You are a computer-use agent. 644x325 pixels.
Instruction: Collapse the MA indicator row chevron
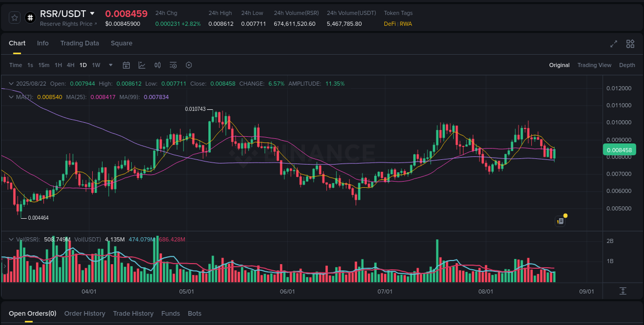tap(11, 96)
